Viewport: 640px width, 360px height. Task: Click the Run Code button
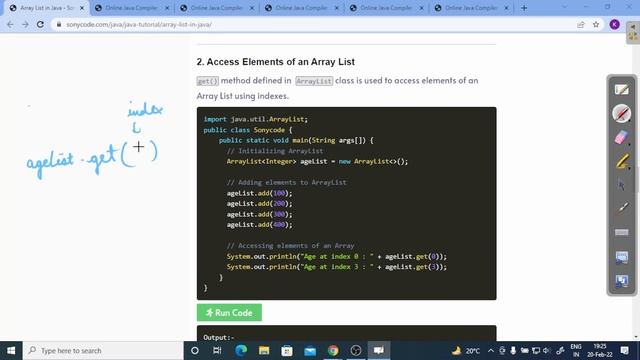[x=229, y=313]
